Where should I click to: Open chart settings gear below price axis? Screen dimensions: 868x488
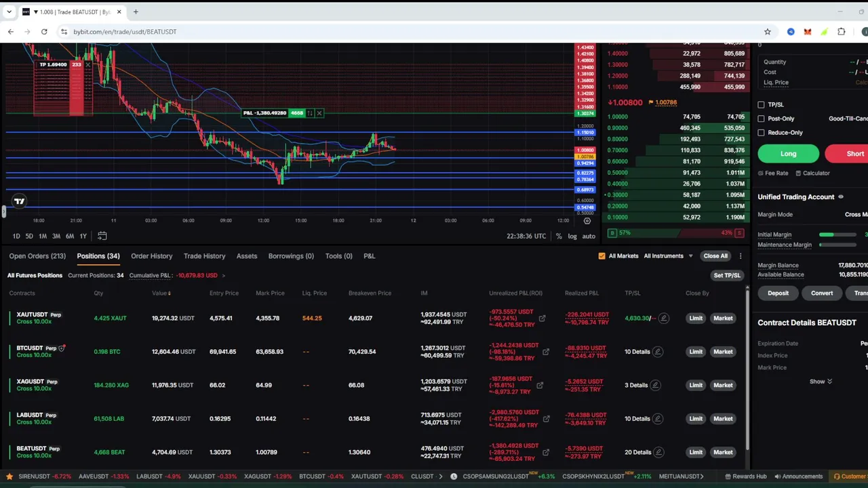(587, 221)
